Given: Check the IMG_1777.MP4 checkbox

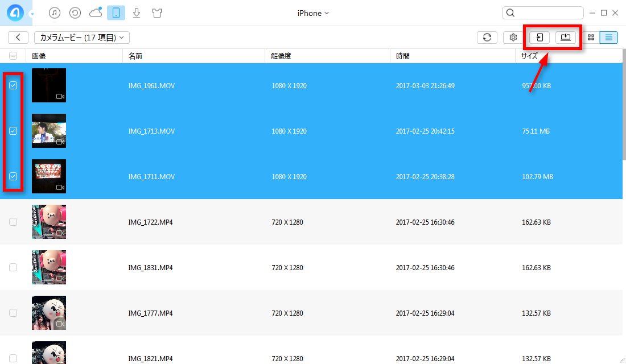Looking at the screenshot, I should click(13, 313).
